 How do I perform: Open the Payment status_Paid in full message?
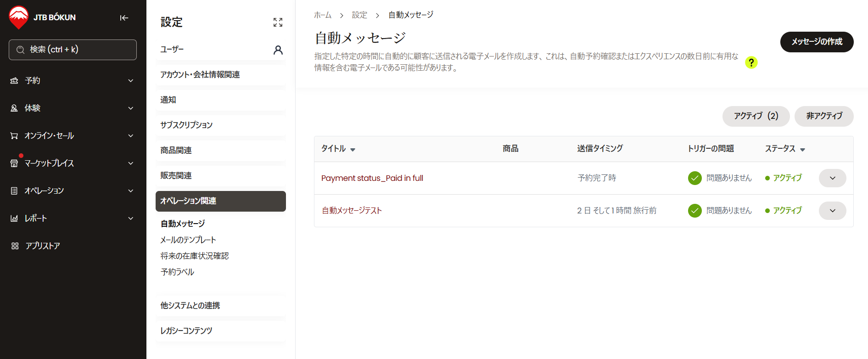point(372,178)
